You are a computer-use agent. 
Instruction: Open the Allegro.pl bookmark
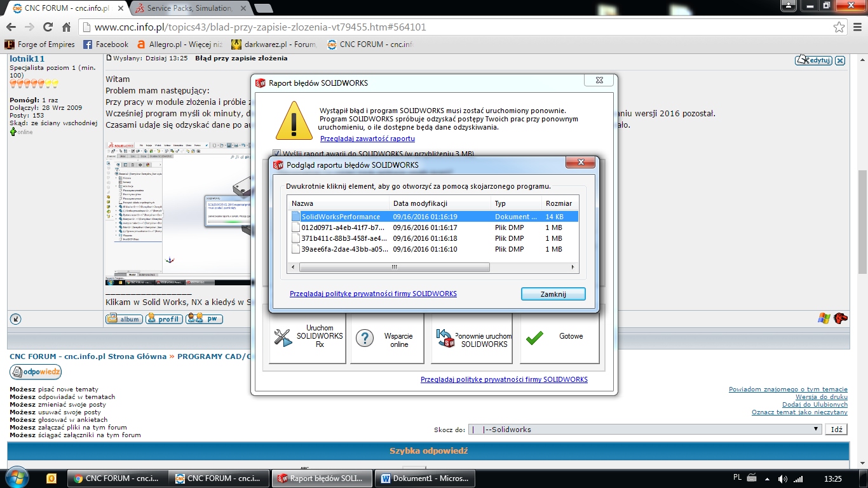click(x=179, y=44)
